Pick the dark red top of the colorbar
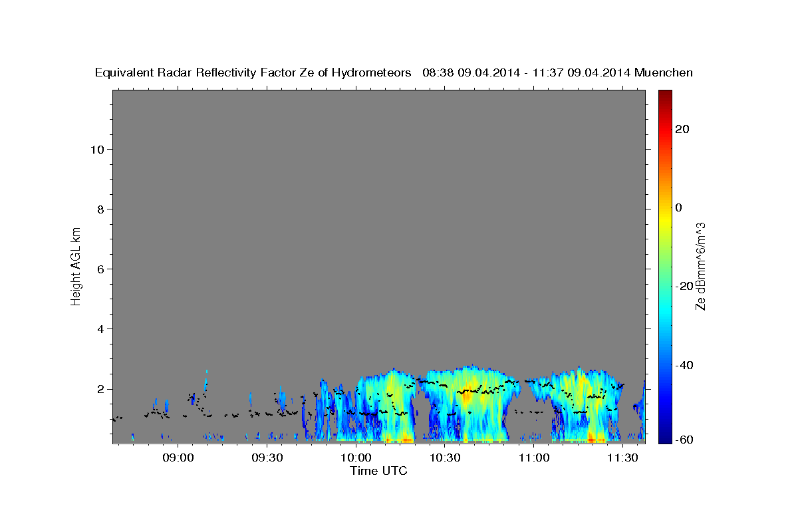This screenshot has width=798, height=532. point(664,95)
